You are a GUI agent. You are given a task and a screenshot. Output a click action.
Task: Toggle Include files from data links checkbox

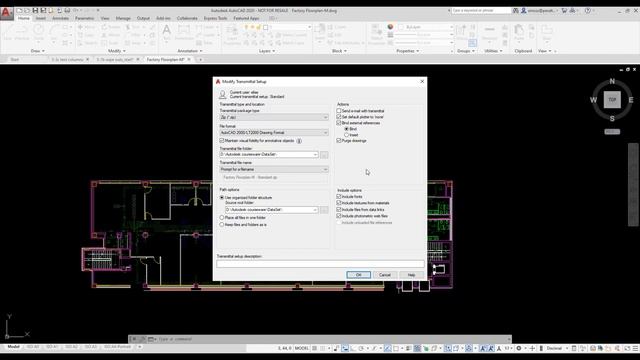339,209
